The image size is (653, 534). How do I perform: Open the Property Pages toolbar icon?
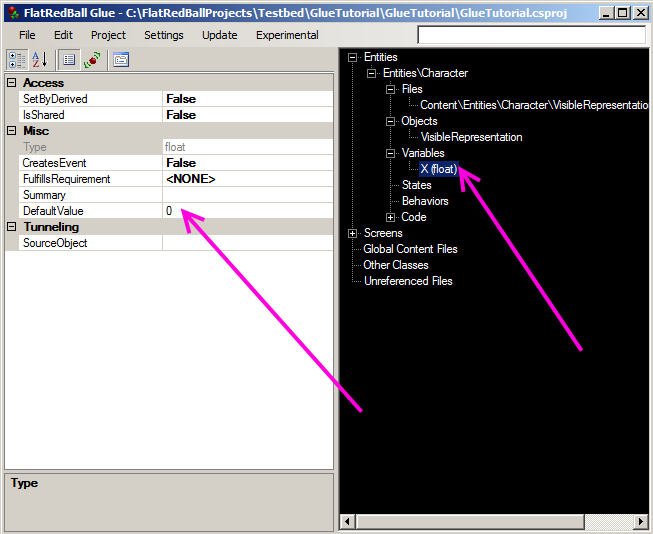pos(121,60)
